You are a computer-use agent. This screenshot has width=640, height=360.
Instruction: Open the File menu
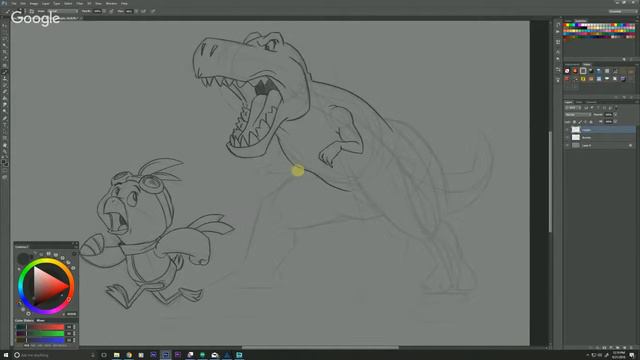[14, 3]
